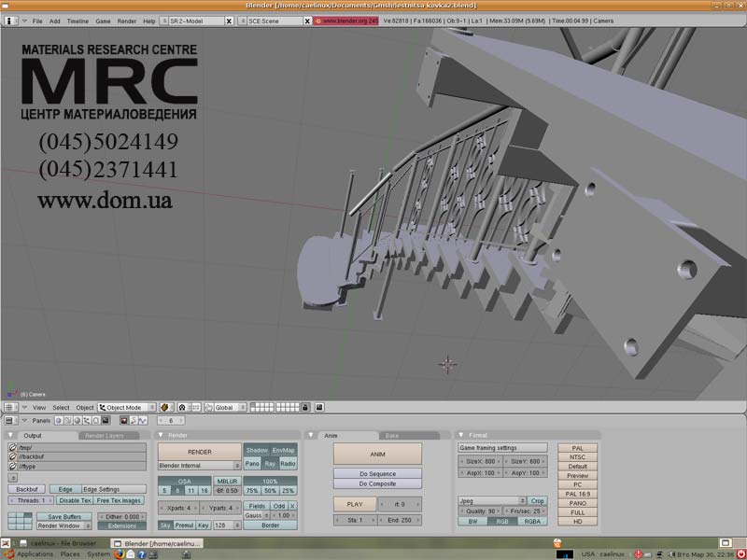Switch to the Script panel context icon
The image size is (747, 560).
click(68, 421)
